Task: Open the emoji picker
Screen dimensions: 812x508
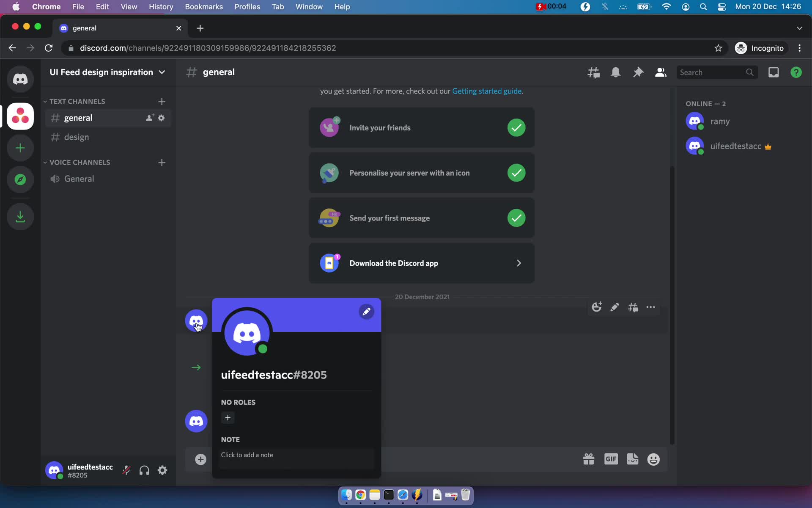Action: click(653, 459)
